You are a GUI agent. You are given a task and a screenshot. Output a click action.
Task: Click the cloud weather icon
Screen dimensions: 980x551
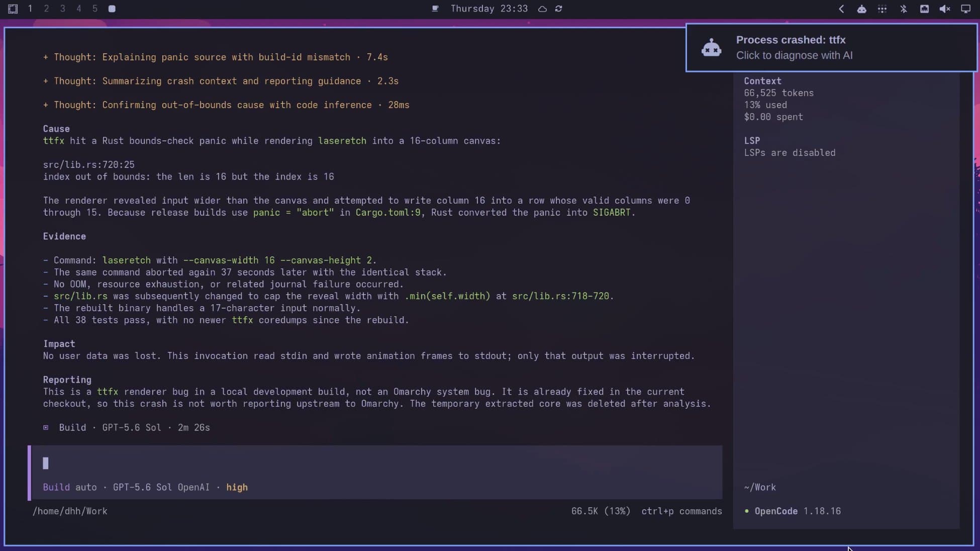coord(542,9)
